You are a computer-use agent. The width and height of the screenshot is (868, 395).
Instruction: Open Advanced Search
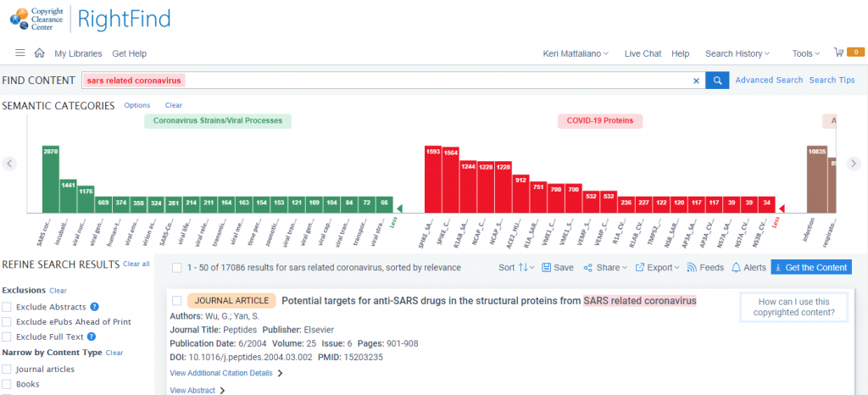pos(769,81)
